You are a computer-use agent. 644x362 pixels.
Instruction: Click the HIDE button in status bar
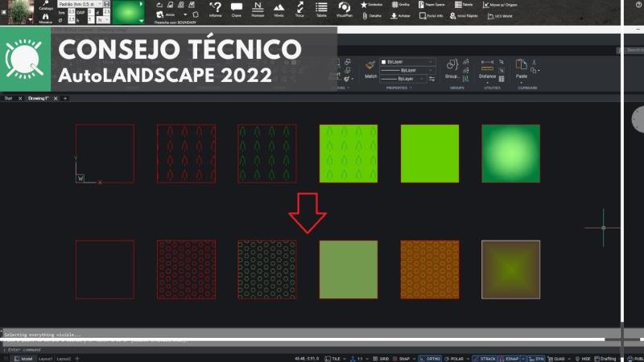[x=582, y=359]
